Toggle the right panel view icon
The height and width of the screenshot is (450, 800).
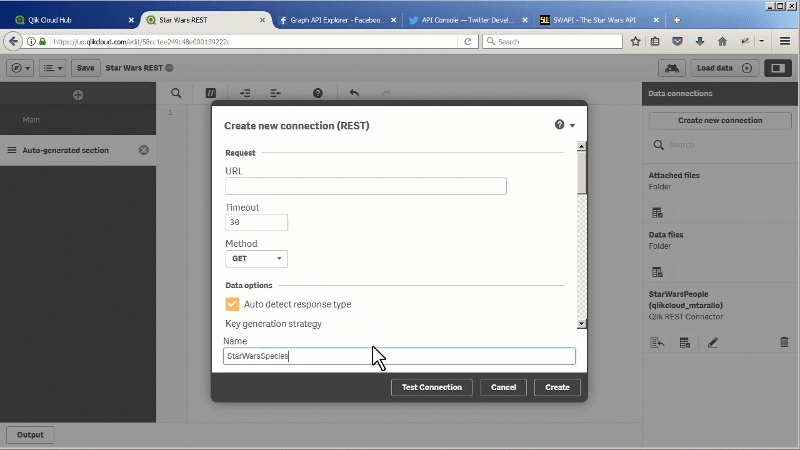[778, 68]
